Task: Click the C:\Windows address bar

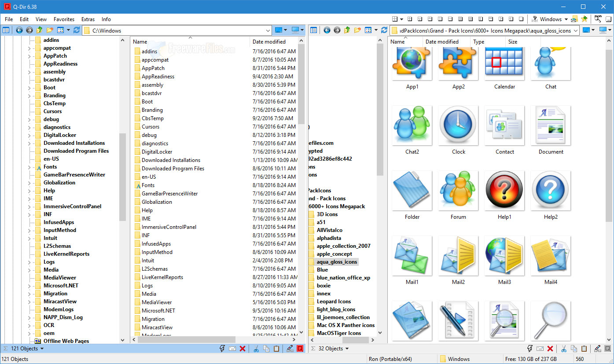Action: tap(176, 30)
